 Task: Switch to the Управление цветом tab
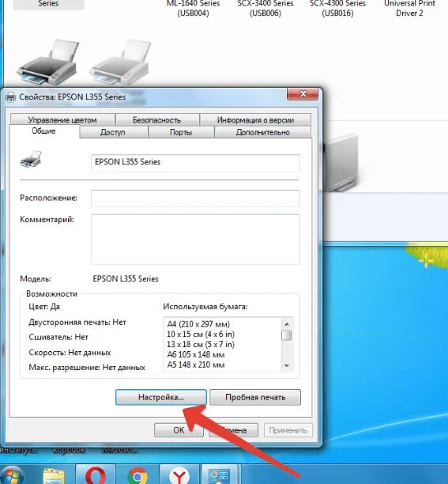62,119
